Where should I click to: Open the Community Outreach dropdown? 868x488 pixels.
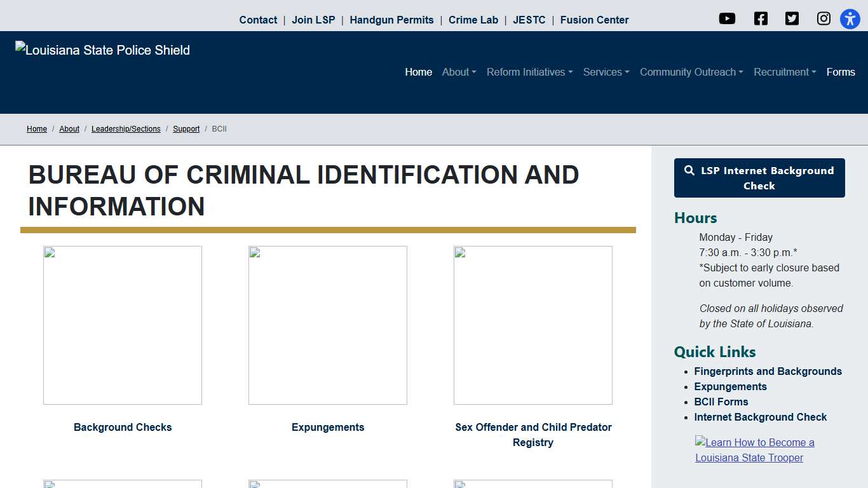click(x=691, y=72)
